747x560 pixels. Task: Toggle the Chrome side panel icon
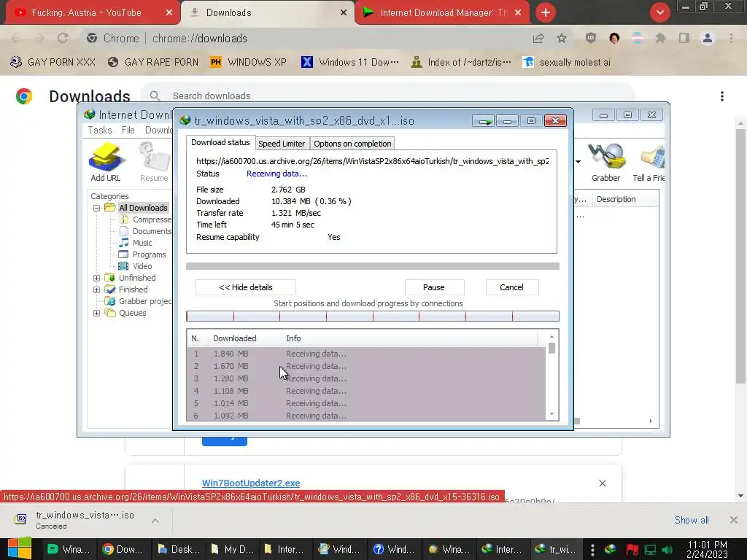pos(684,38)
